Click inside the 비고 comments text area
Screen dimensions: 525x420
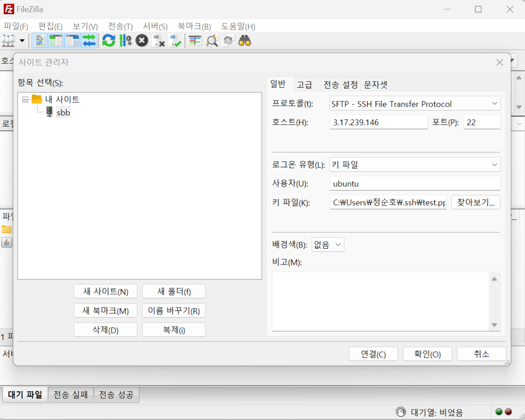tap(381, 301)
